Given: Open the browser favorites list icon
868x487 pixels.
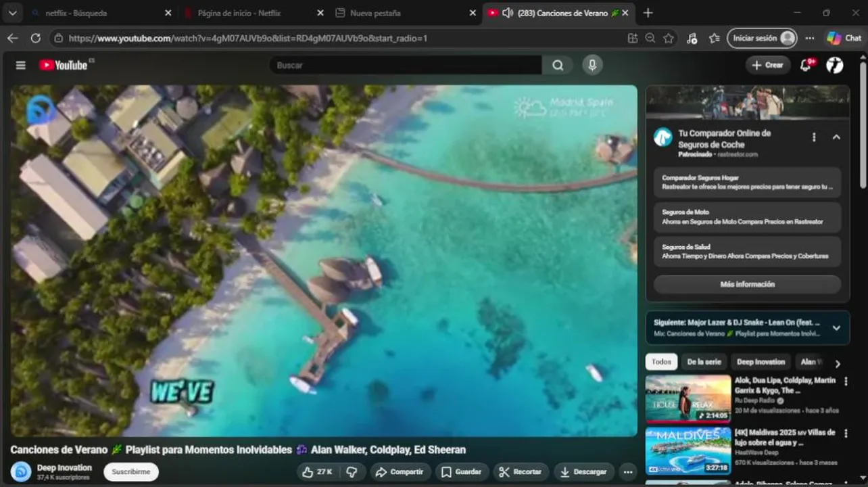Looking at the screenshot, I should click(715, 39).
